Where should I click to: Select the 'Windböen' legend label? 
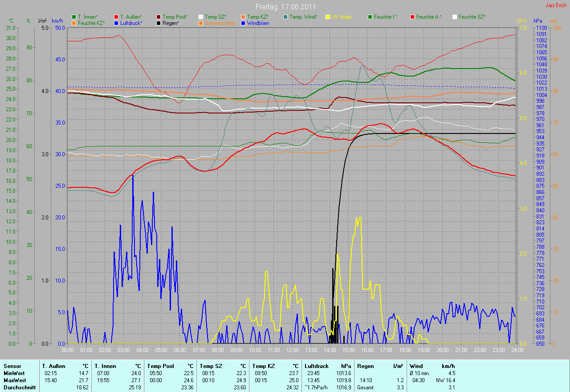pyautogui.click(x=258, y=23)
